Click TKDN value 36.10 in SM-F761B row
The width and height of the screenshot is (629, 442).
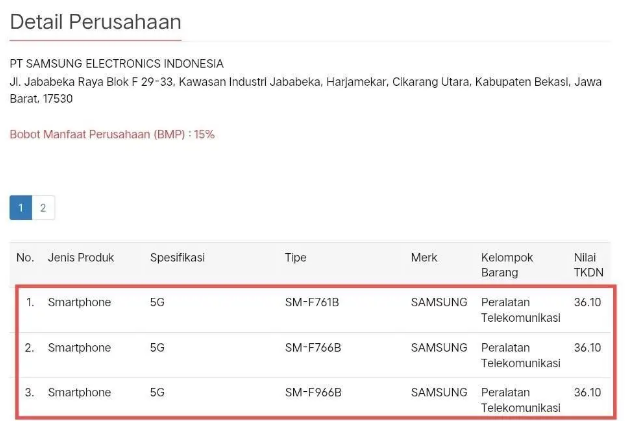pos(587,302)
